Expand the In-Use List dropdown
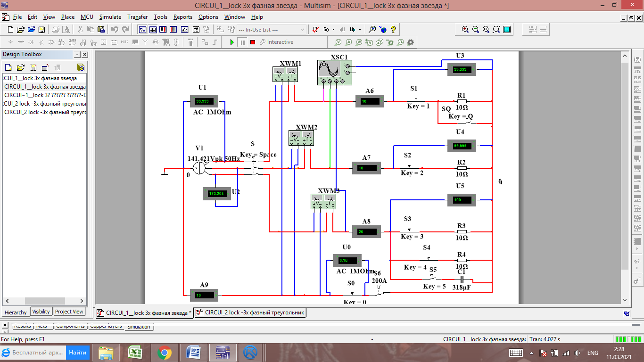Viewport: 644px width, 362px height. [x=302, y=29]
